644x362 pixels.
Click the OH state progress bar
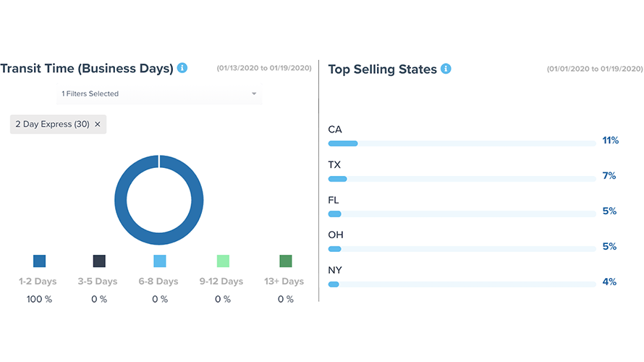click(462, 249)
